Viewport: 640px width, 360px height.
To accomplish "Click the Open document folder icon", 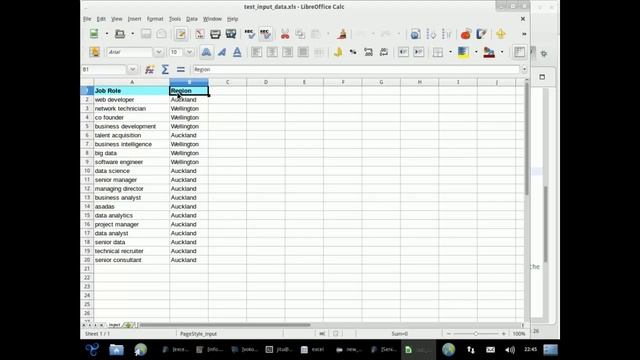I will [x=120, y=34].
